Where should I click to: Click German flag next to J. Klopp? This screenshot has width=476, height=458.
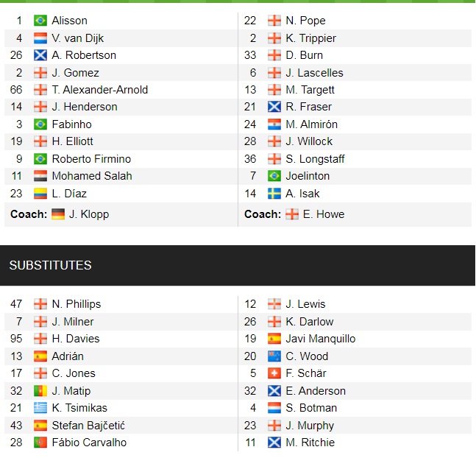coord(58,214)
